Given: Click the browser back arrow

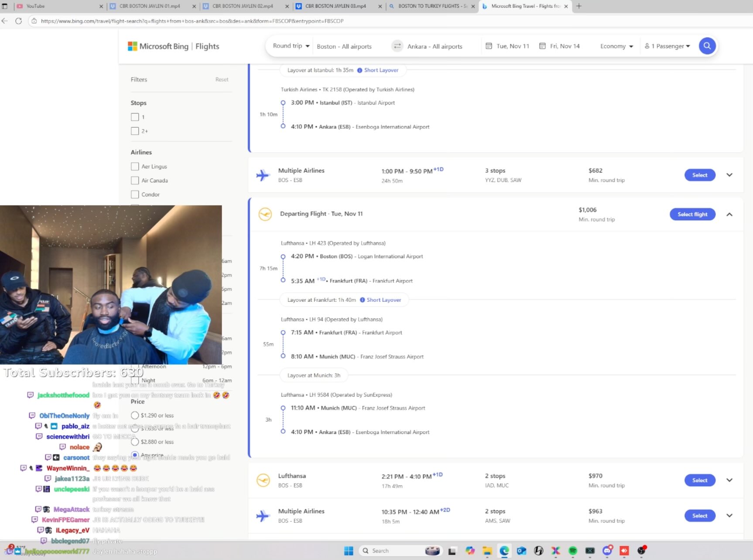Looking at the screenshot, I should point(5,21).
